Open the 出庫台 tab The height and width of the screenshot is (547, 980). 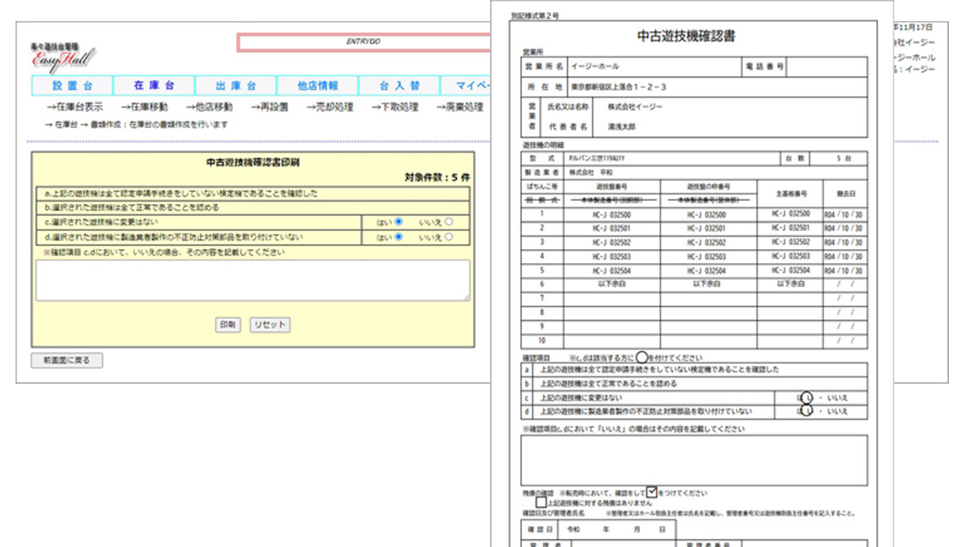coord(235,86)
